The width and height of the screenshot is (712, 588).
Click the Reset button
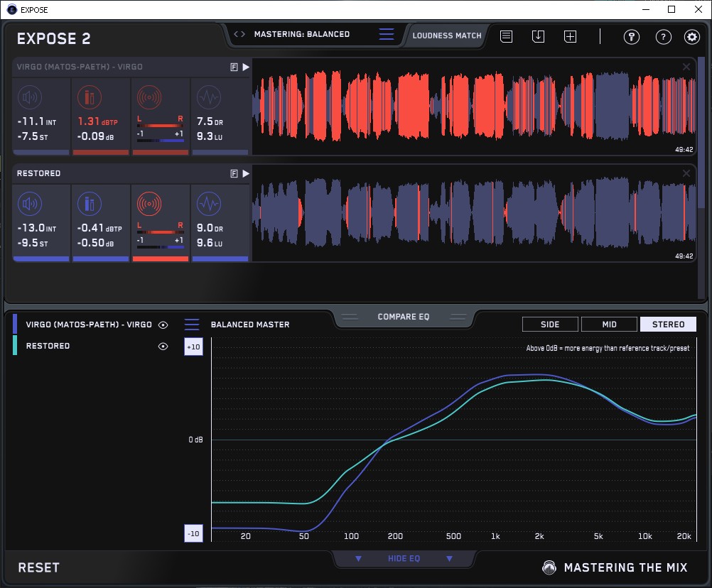point(39,567)
